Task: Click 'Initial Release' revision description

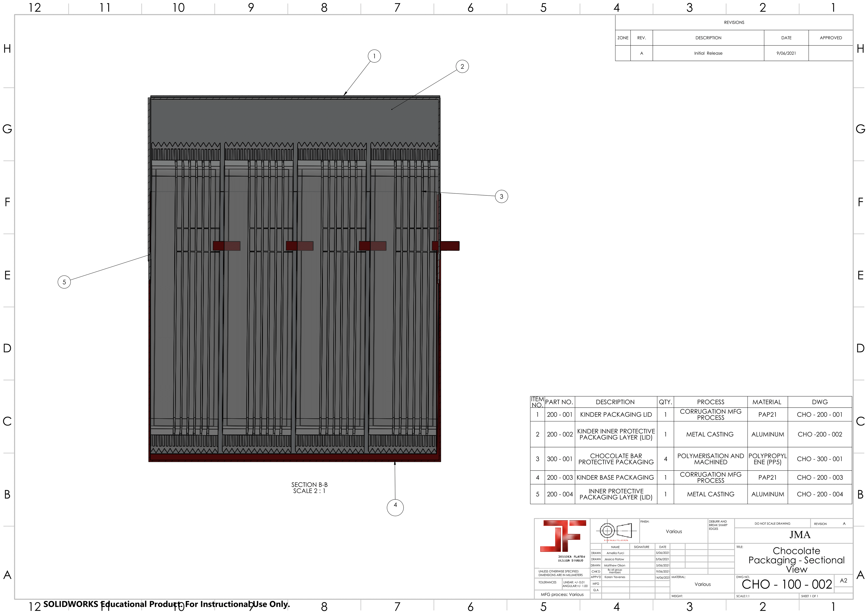Action: 708,53
